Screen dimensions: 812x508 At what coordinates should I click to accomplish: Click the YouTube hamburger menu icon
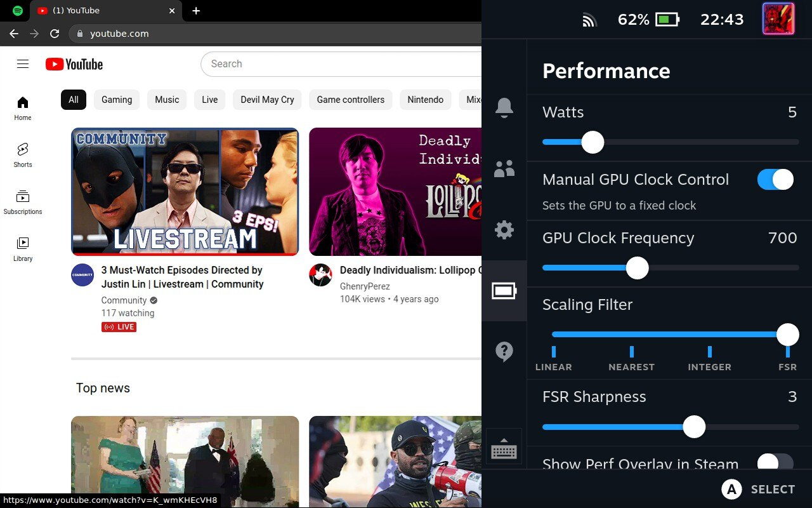(23, 64)
